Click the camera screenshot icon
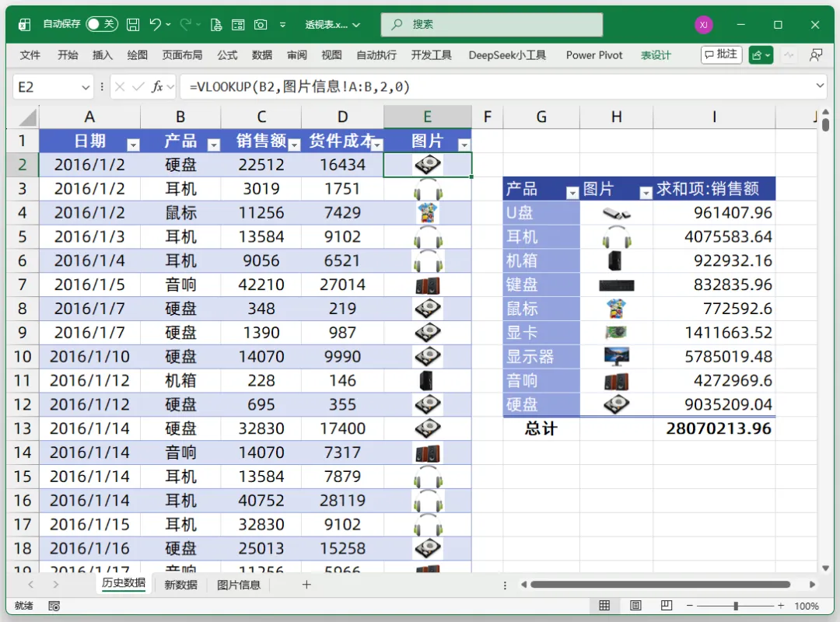Image resolution: width=840 pixels, height=622 pixels. tap(261, 25)
